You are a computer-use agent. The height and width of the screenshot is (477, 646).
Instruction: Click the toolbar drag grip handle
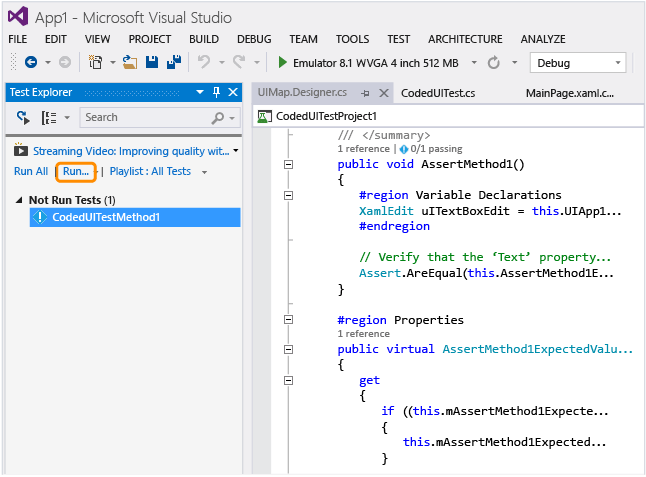(14, 63)
